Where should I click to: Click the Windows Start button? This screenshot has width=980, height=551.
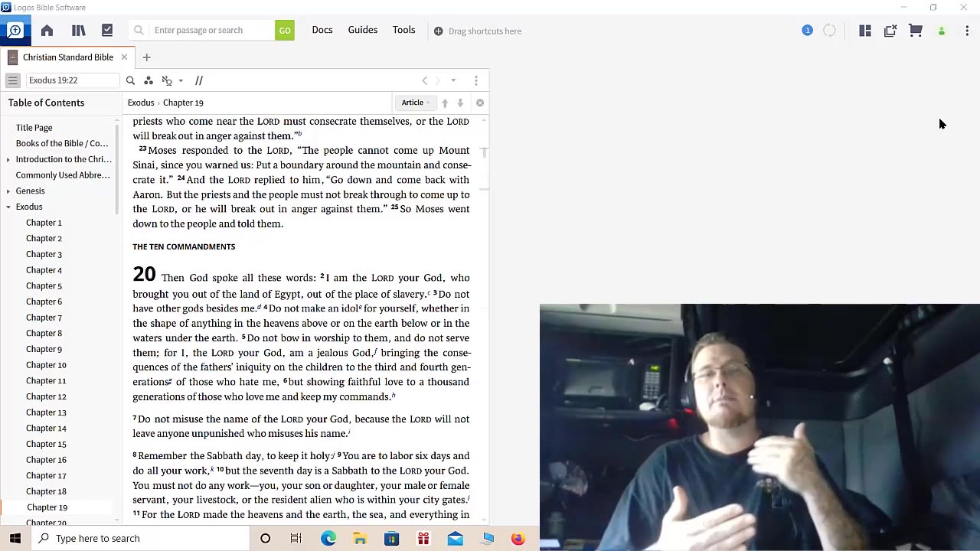[15, 538]
